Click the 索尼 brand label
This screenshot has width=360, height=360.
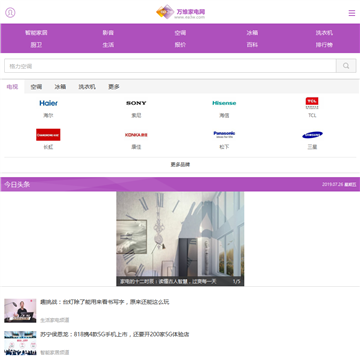[x=136, y=115]
